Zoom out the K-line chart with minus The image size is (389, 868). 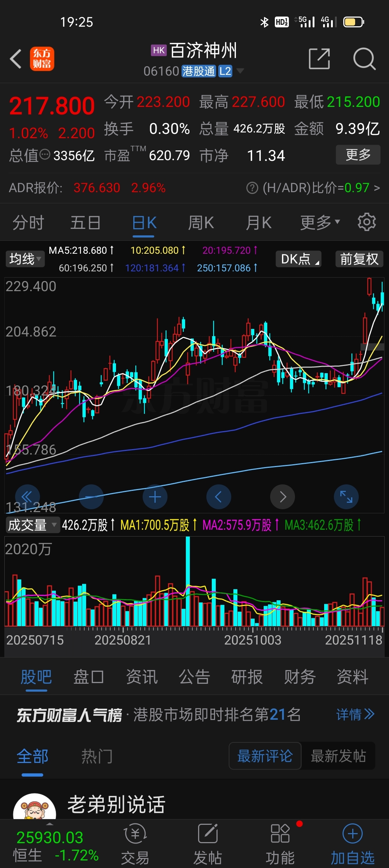[91, 497]
